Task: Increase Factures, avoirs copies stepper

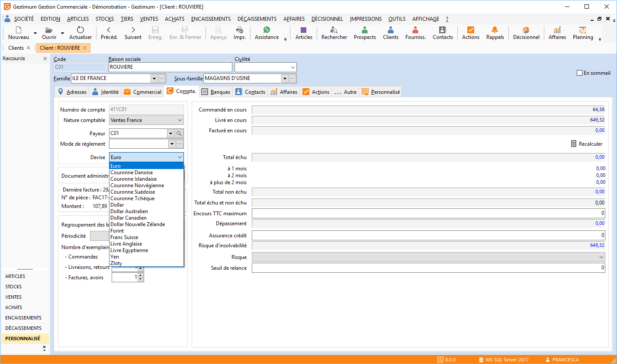Action: (x=141, y=275)
